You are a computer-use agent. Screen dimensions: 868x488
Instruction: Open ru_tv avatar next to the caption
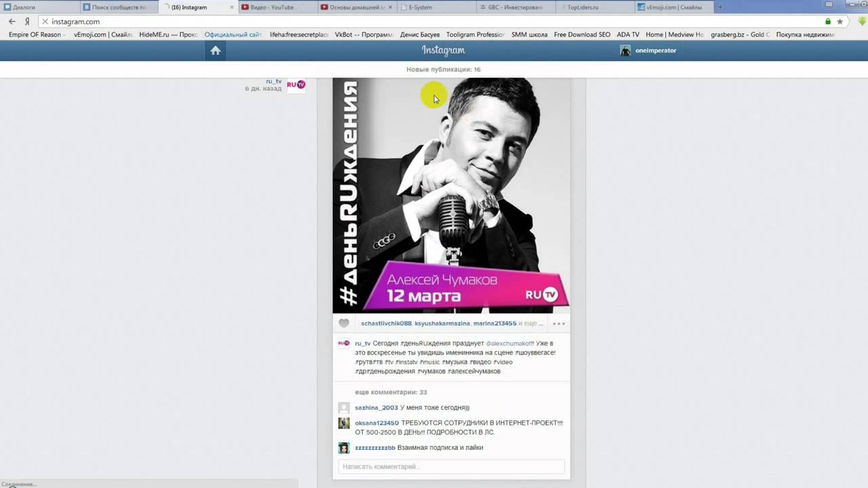coord(344,344)
